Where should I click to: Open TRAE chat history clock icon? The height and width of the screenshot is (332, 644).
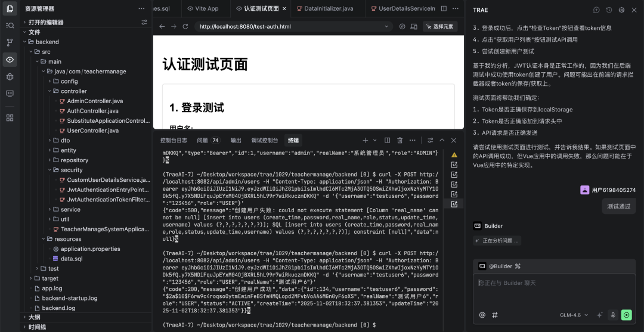609,10
